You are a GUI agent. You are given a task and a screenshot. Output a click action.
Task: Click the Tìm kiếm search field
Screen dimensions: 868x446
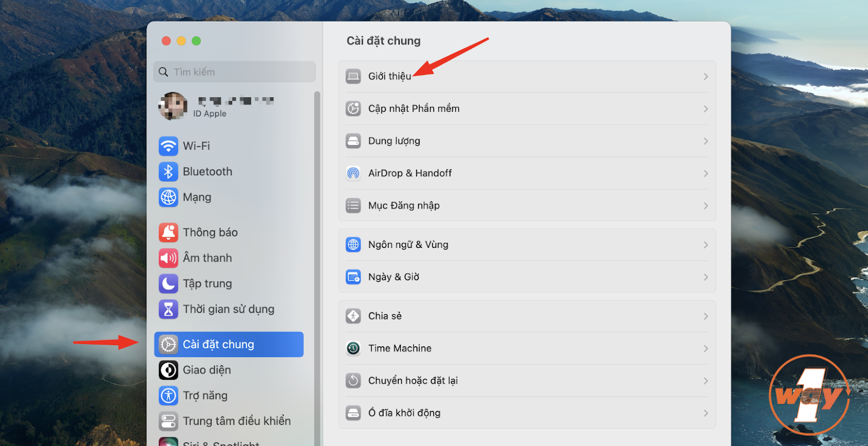[234, 72]
